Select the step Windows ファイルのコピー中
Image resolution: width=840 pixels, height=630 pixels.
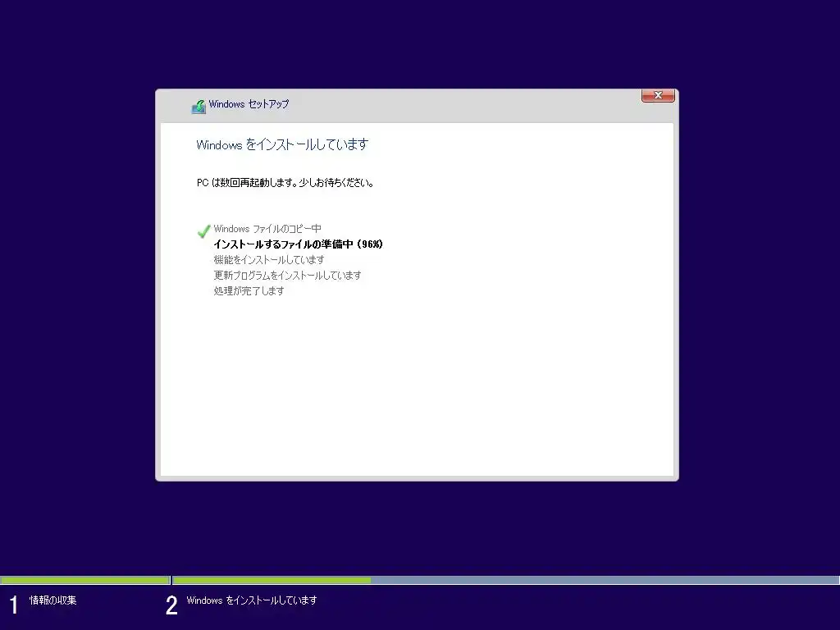point(267,229)
